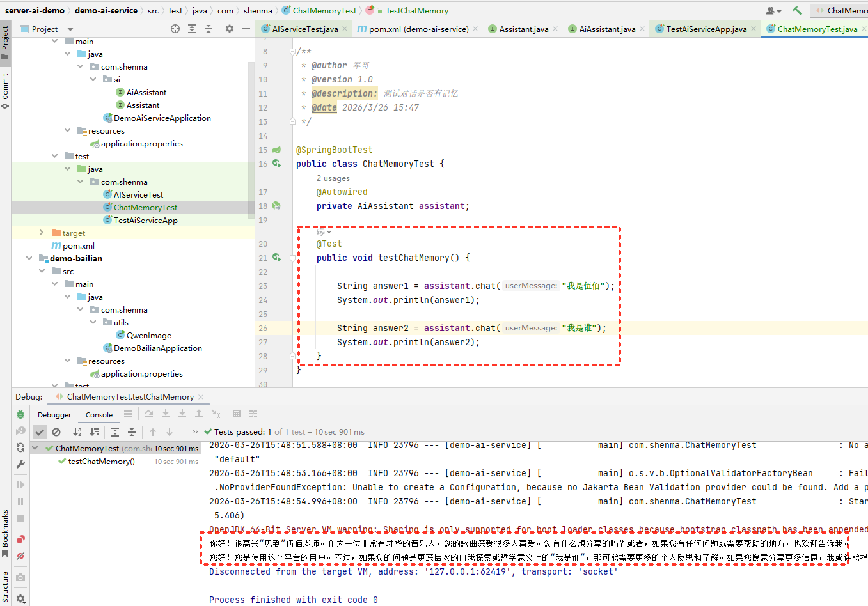The width and height of the screenshot is (868, 606).
Task: Click the View Breakpoints red circles icon
Action: click(x=20, y=540)
